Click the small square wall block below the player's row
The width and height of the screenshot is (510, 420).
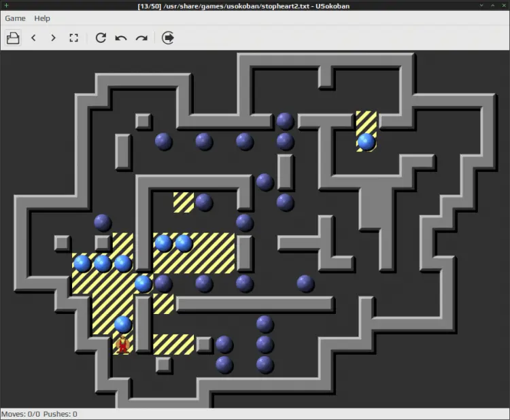(x=163, y=364)
